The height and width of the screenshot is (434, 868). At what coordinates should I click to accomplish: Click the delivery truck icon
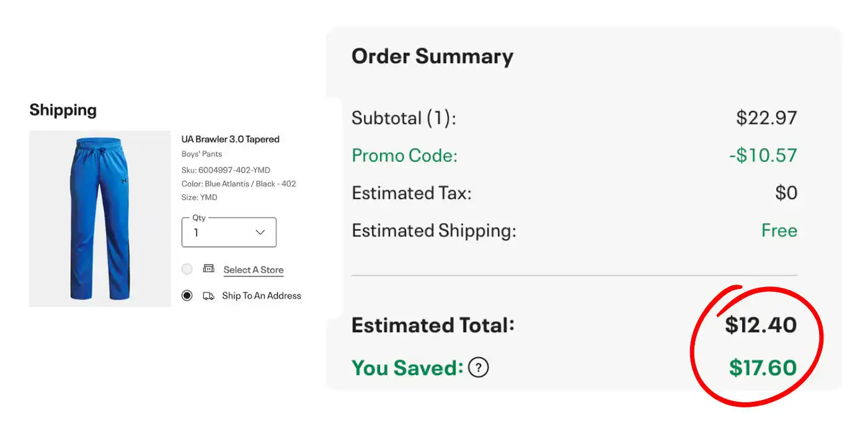pos(208,296)
